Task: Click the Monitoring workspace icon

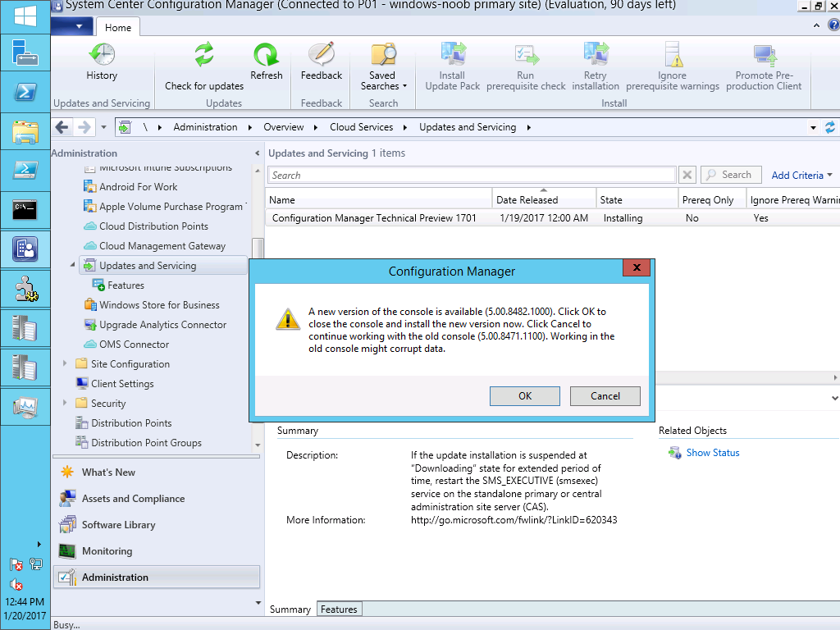Action: coord(67,550)
